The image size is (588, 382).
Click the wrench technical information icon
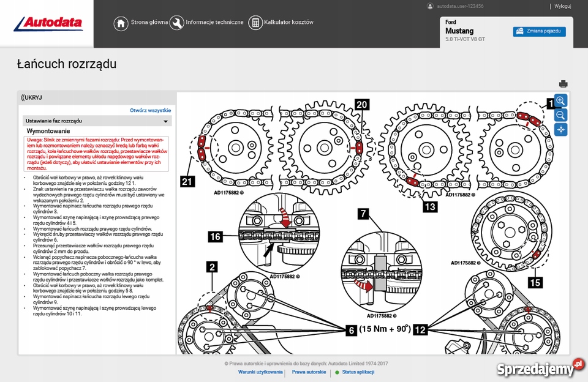[176, 23]
